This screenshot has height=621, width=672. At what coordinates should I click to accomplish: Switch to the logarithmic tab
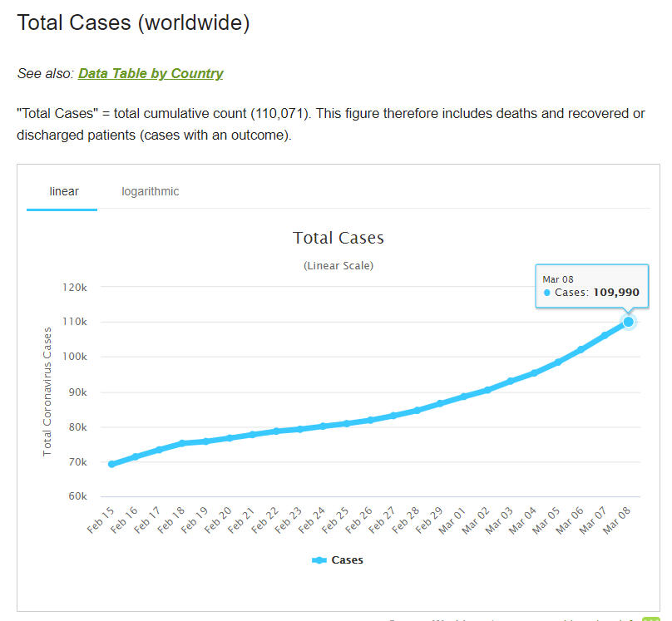coord(150,191)
